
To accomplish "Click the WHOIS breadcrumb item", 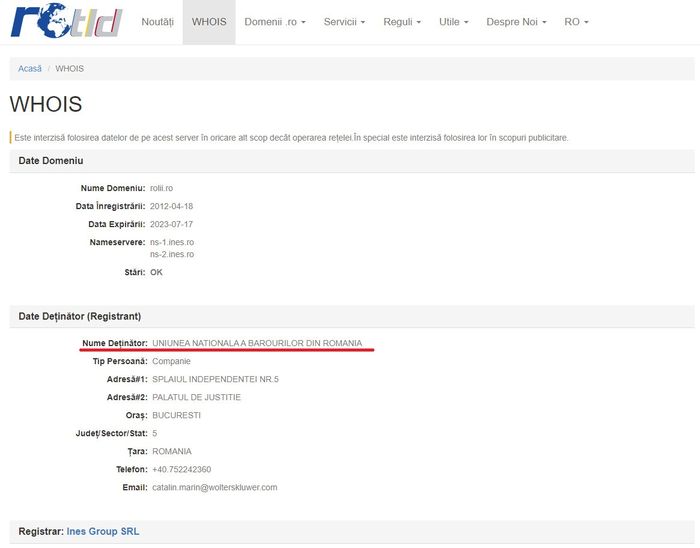I will 70,69.
